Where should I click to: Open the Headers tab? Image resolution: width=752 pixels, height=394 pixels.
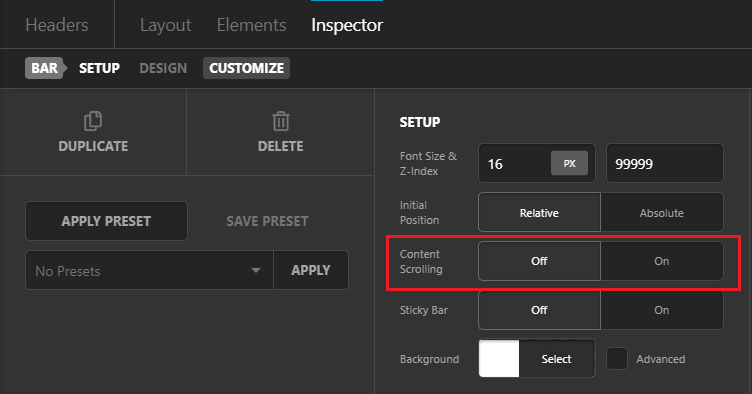57,25
